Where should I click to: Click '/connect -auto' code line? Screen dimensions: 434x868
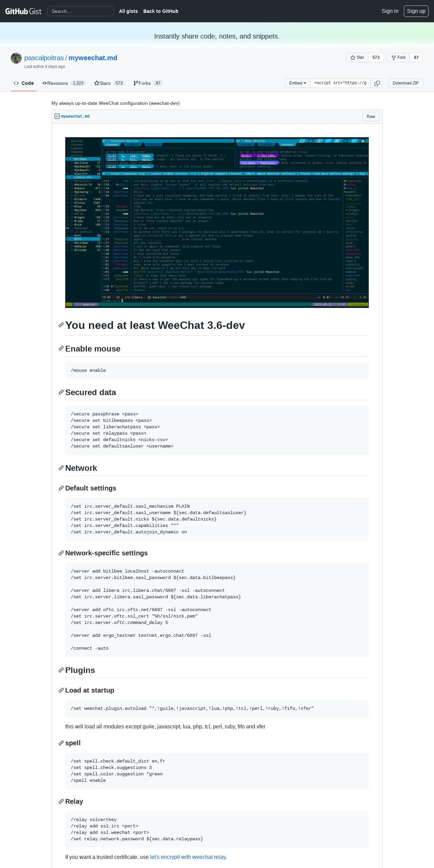(x=90, y=648)
